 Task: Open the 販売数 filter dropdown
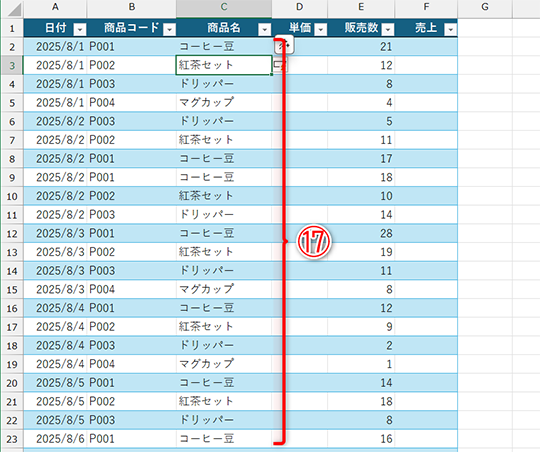[388, 30]
